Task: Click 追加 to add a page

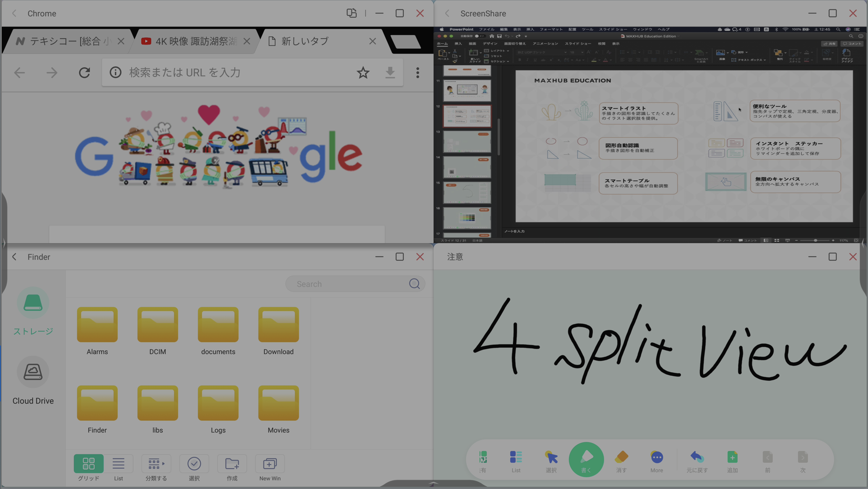Action: coord(732,461)
